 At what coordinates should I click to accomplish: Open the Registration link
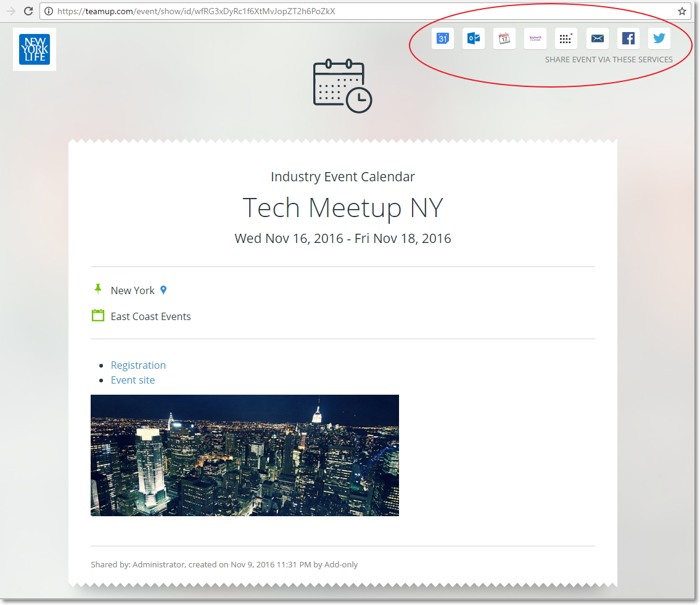138,365
